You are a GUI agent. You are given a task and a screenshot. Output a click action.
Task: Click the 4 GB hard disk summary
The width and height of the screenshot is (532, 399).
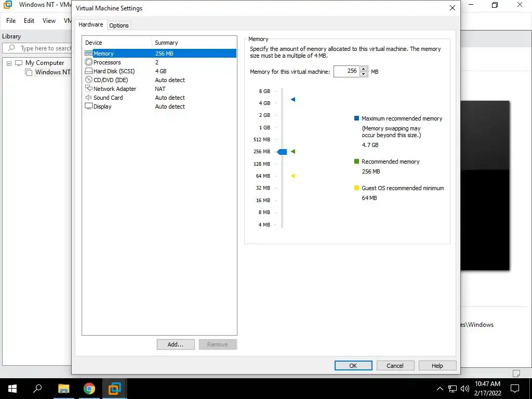click(x=161, y=71)
